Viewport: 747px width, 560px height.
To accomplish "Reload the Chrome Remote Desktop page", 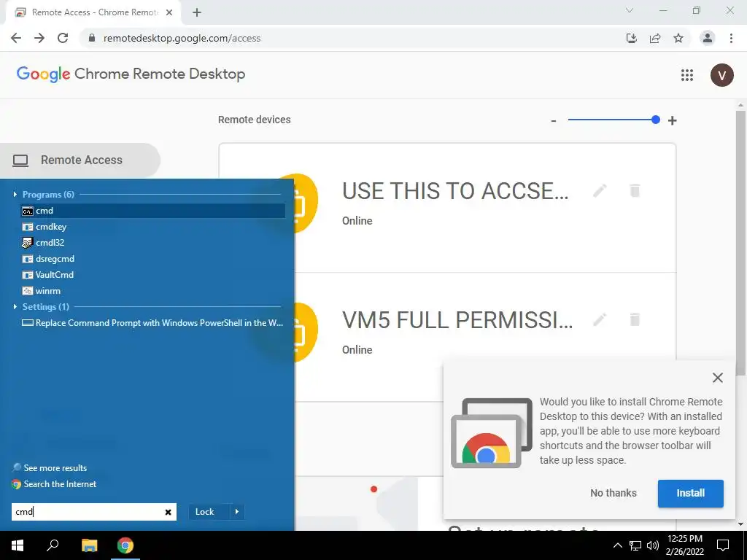I will tap(63, 38).
